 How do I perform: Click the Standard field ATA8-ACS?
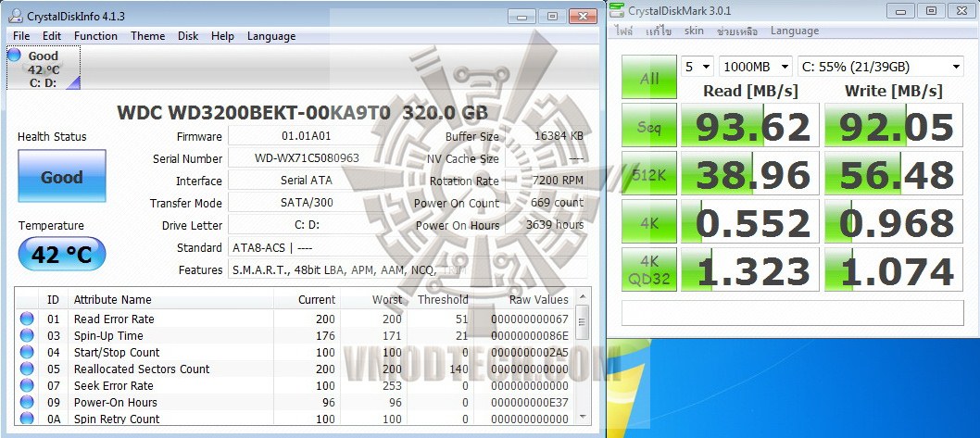(x=408, y=247)
